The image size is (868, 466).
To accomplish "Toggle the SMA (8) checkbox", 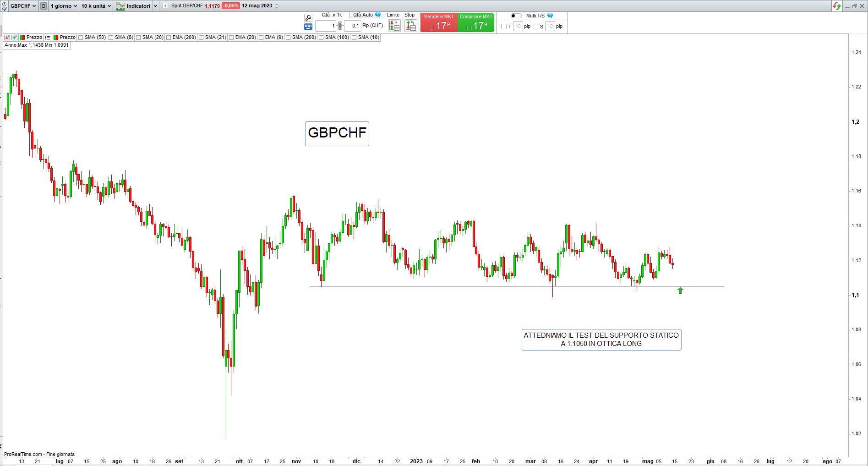I will tap(111, 38).
